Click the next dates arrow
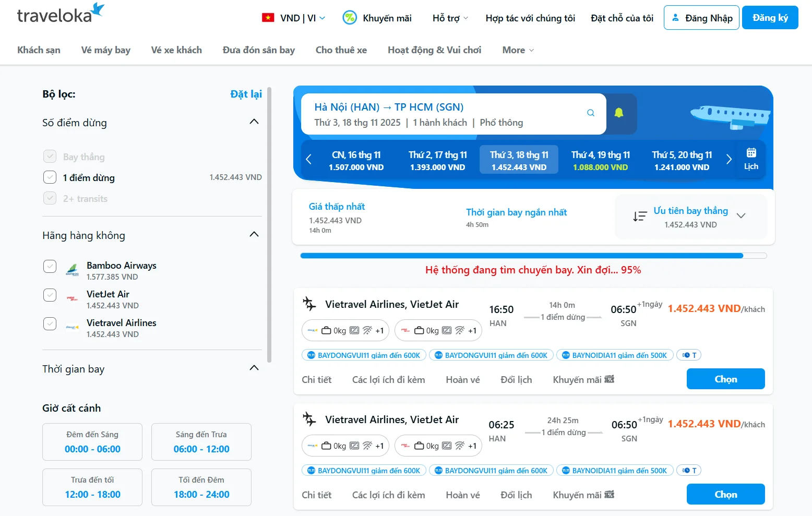812x516 pixels. tap(729, 160)
